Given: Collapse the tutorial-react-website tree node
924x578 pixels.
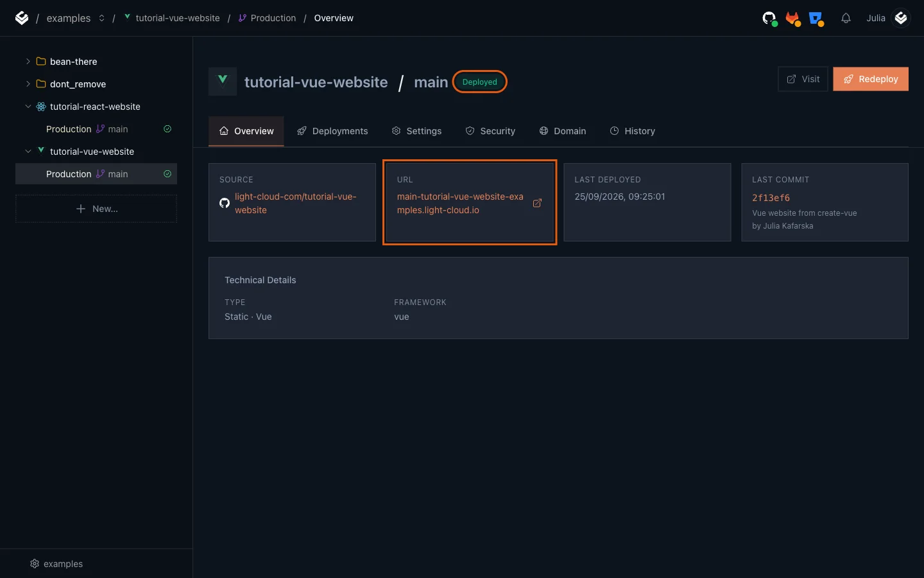Looking at the screenshot, I should point(28,107).
